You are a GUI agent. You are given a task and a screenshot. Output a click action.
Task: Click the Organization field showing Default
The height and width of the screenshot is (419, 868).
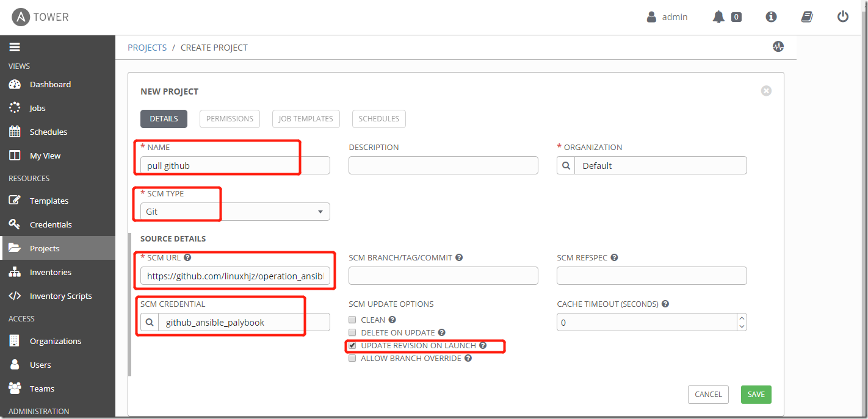point(660,165)
